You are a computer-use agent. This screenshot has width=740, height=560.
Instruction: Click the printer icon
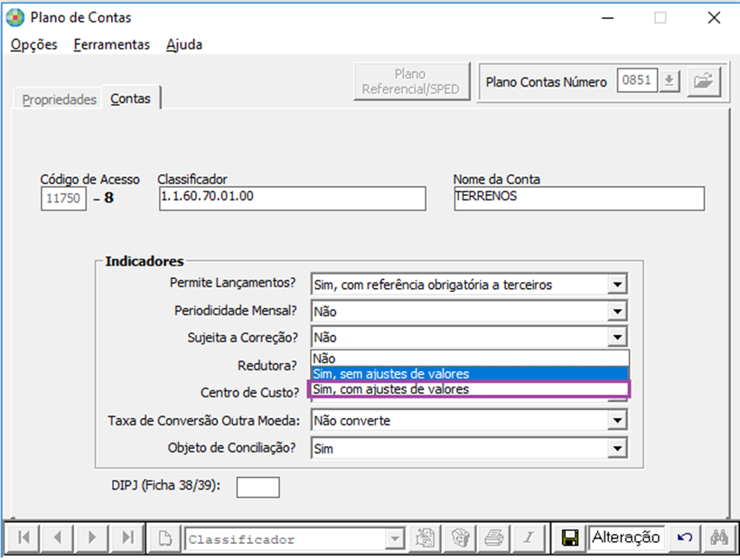(x=494, y=537)
